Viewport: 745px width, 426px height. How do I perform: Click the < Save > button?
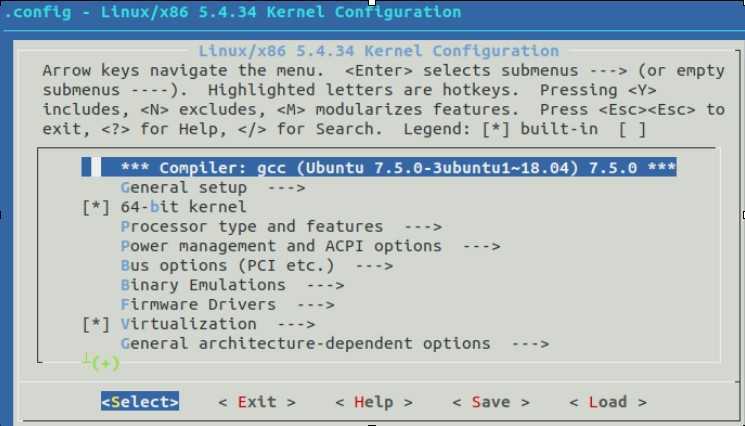pos(491,402)
